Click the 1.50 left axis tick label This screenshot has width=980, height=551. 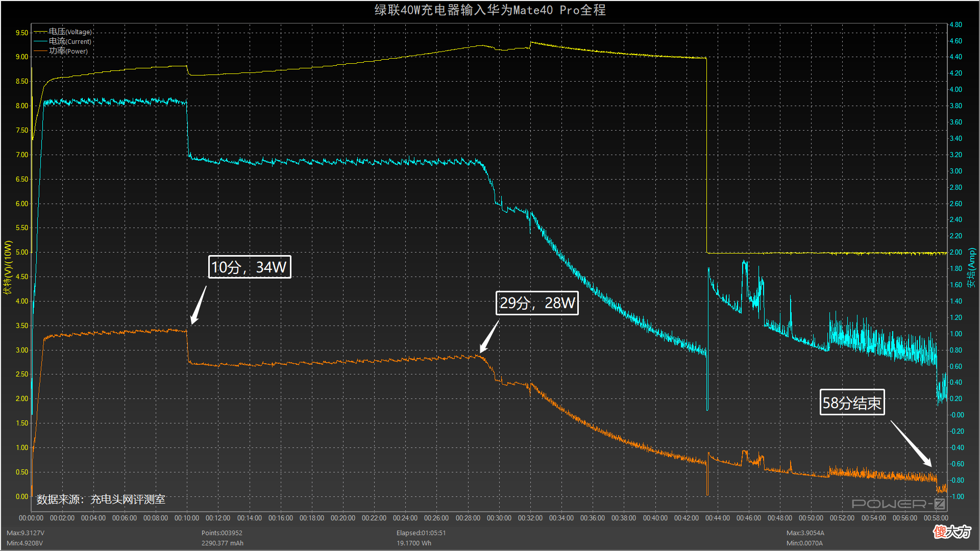click(22, 423)
